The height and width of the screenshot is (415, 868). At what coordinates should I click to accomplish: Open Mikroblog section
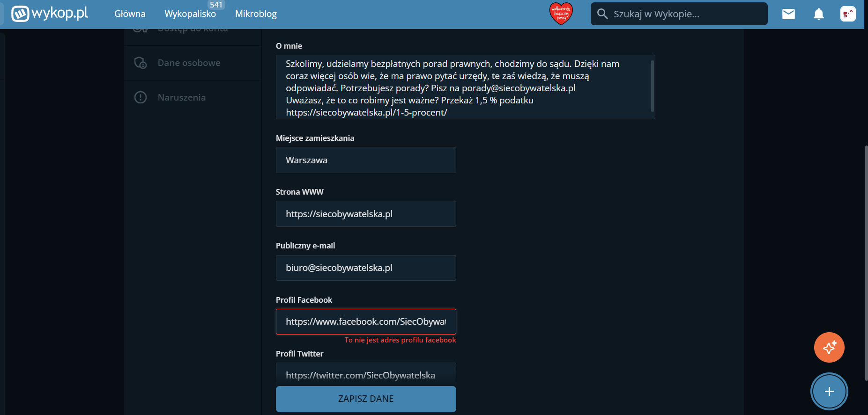[x=256, y=14]
